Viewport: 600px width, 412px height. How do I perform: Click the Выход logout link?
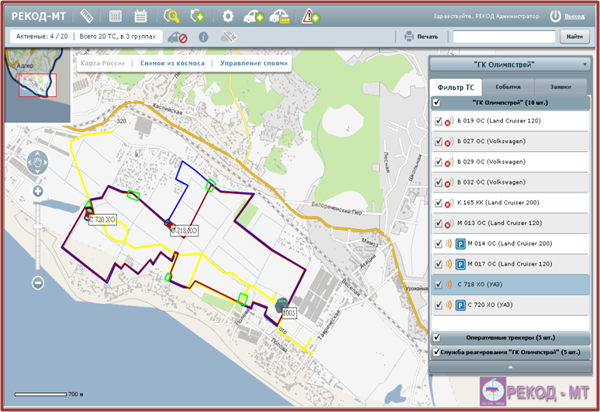pyautogui.click(x=574, y=16)
